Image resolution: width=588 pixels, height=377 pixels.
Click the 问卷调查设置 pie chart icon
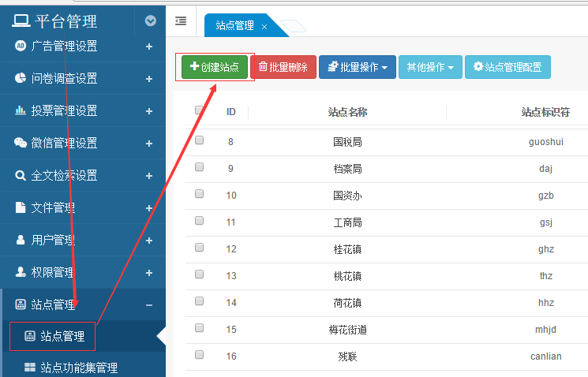[x=21, y=78]
